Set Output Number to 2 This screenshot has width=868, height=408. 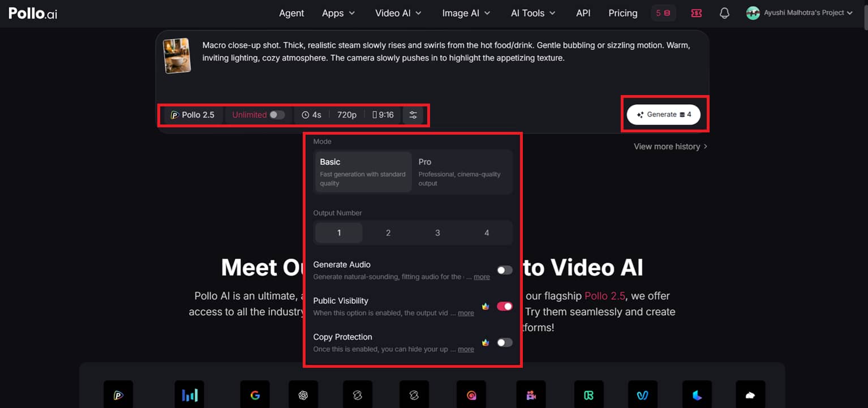coord(388,233)
